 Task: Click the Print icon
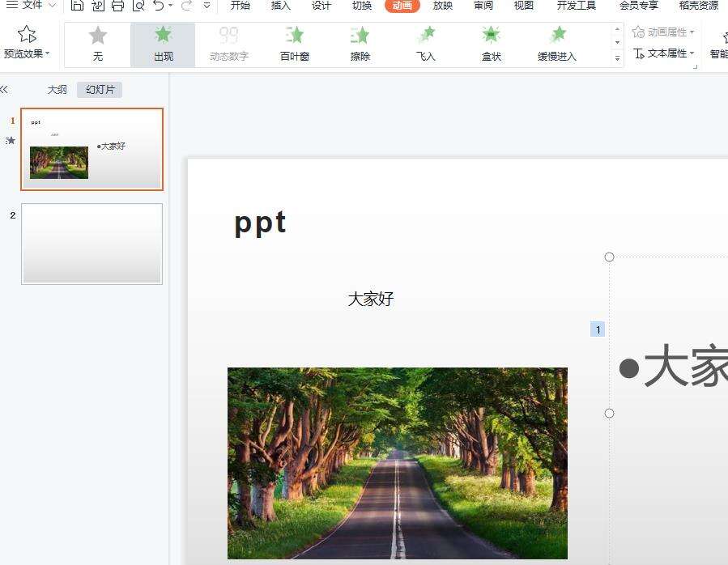[x=117, y=6]
